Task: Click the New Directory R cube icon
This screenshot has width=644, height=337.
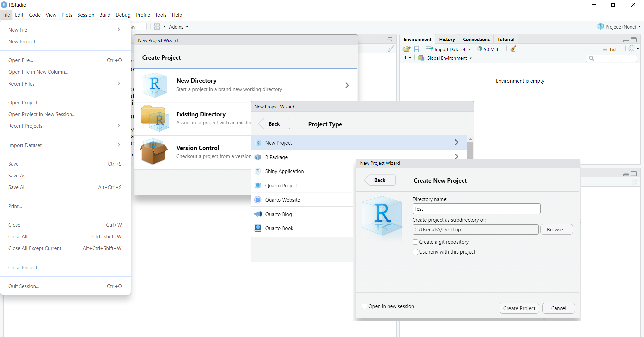Action: [x=155, y=85]
